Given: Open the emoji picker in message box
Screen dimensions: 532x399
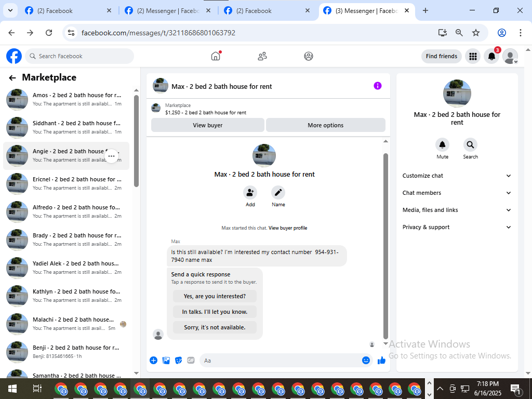Looking at the screenshot, I should coord(366,361).
